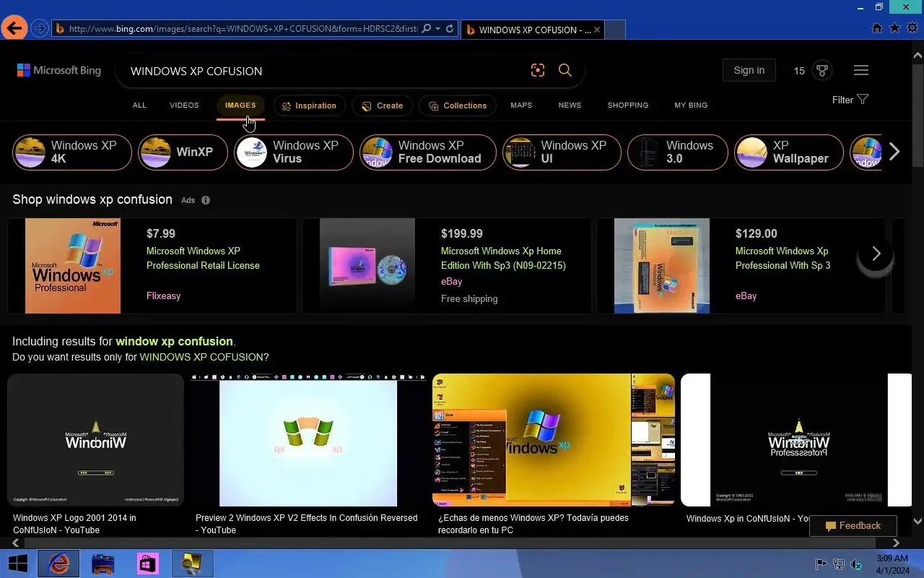Click the yellow app taskbar icon
The width and height of the screenshot is (924, 578).
(192, 564)
